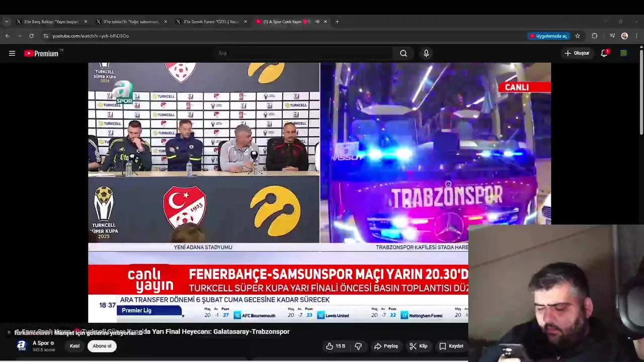The width and height of the screenshot is (644, 362).
Task: Go to the YouTube Premium home logo
Action: pyautogui.click(x=41, y=53)
